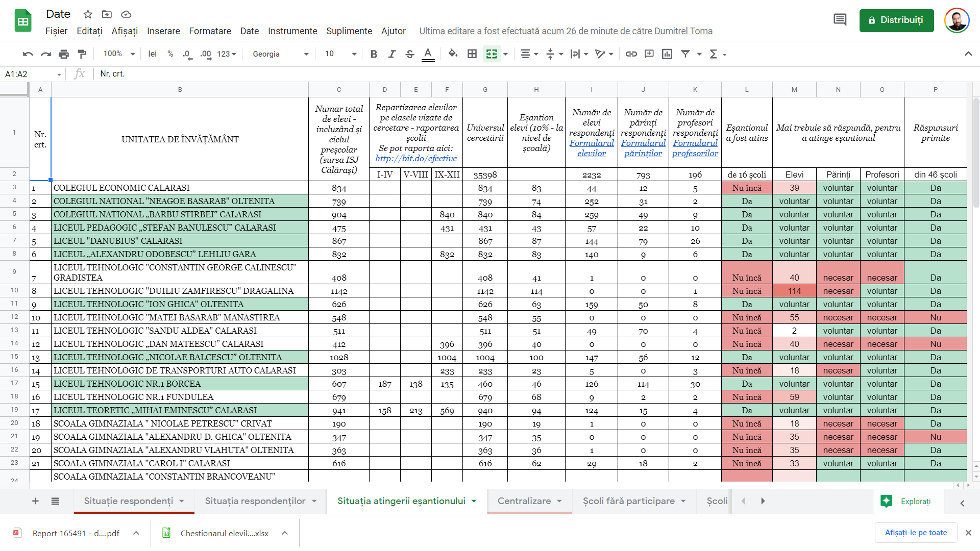Open the font size 10 dropdown

(x=340, y=54)
